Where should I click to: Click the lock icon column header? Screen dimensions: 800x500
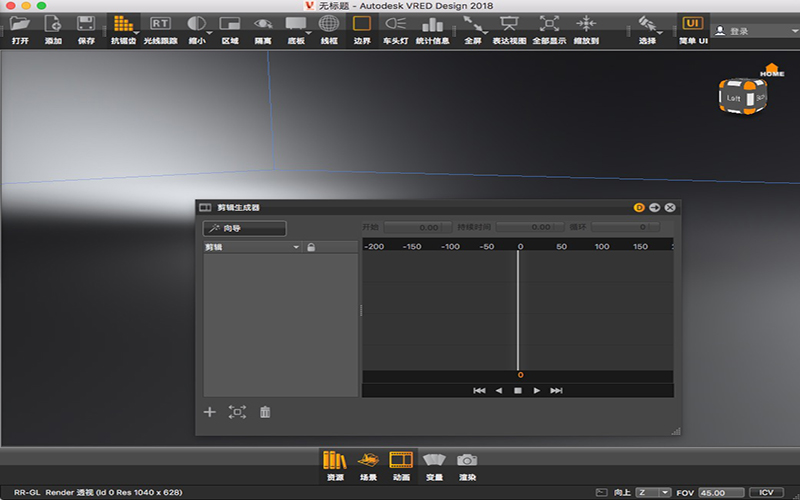click(x=311, y=247)
